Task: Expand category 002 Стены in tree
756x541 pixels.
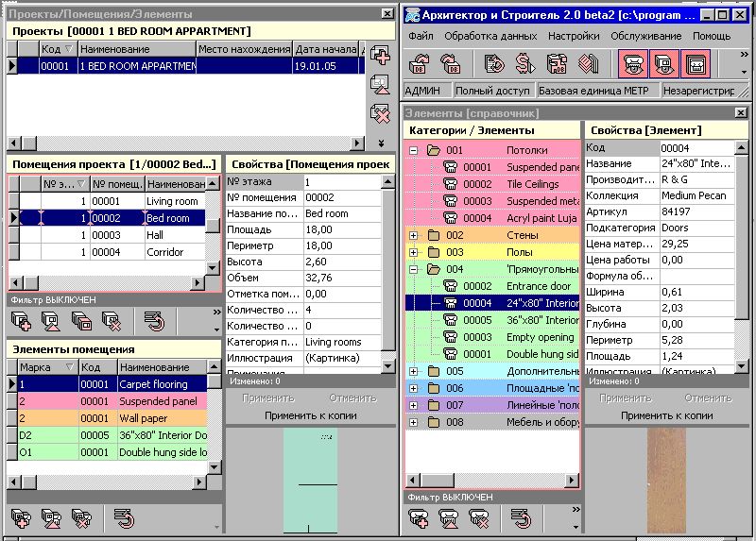Action: [x=413, y=235]
